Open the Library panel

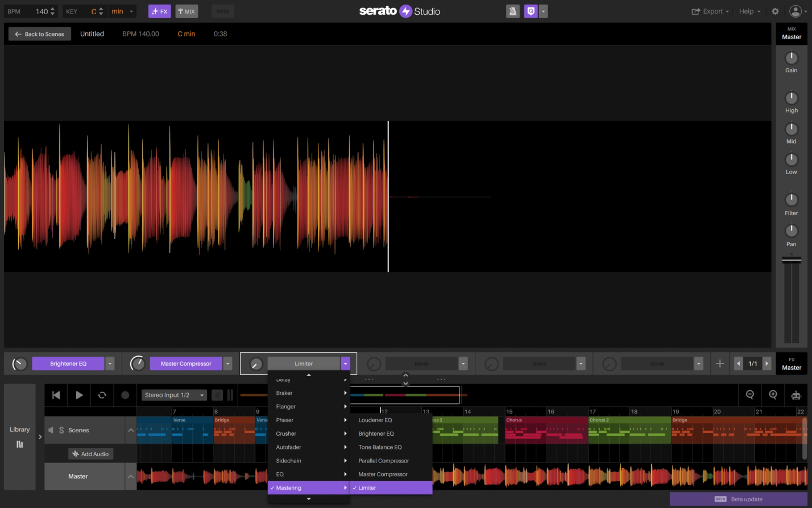pyautogui.click(x=20, y=435)
